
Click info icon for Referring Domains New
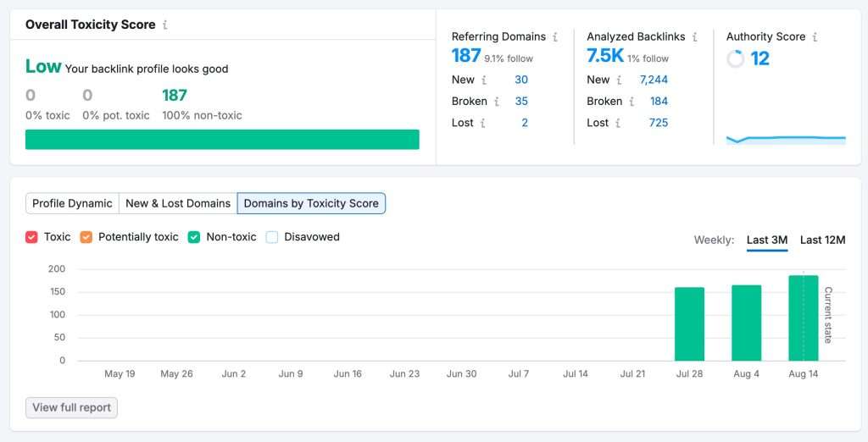484,80
